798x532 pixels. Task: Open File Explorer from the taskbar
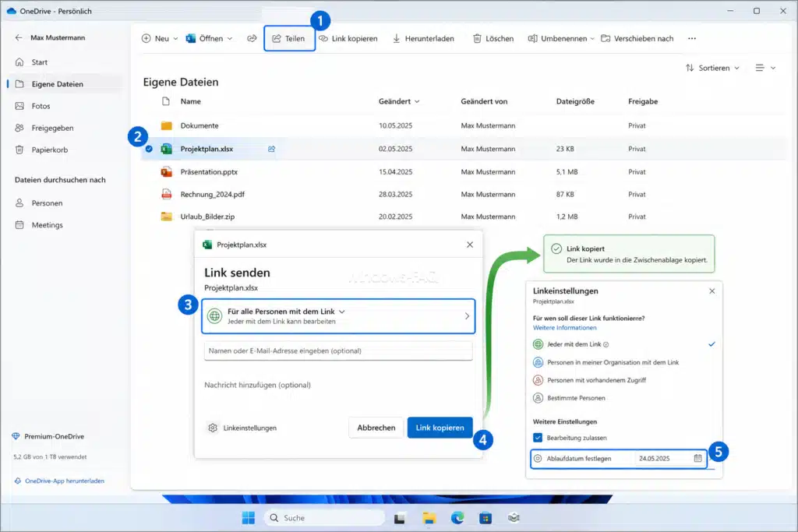click(429, 518)
